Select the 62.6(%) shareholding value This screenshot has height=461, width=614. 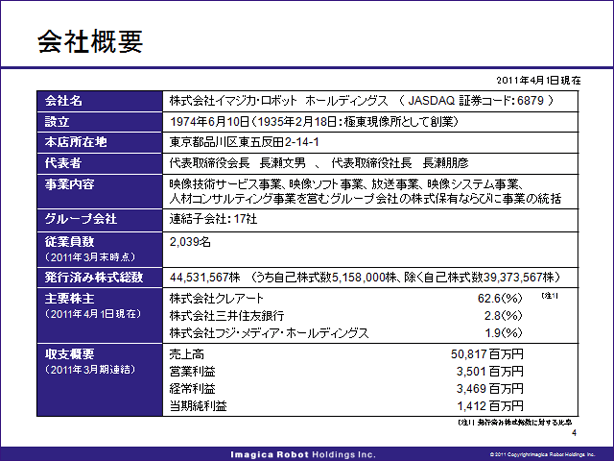tap(500, 298)
